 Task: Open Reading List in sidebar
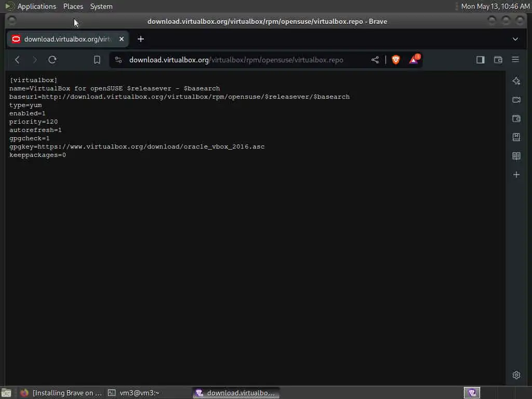(x=516, y=156)
